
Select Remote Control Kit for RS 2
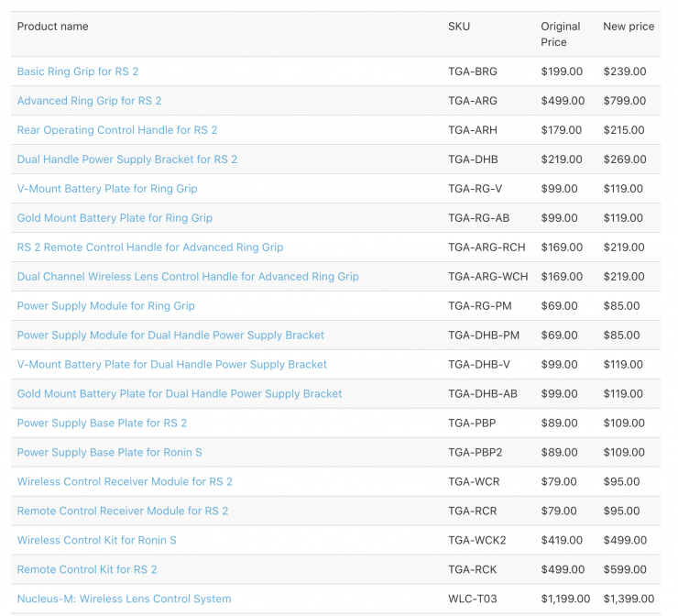(x=87, y=570)
